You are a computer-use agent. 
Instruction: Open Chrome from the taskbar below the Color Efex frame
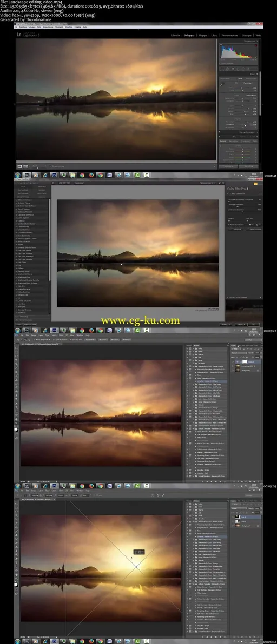point(82,331)
